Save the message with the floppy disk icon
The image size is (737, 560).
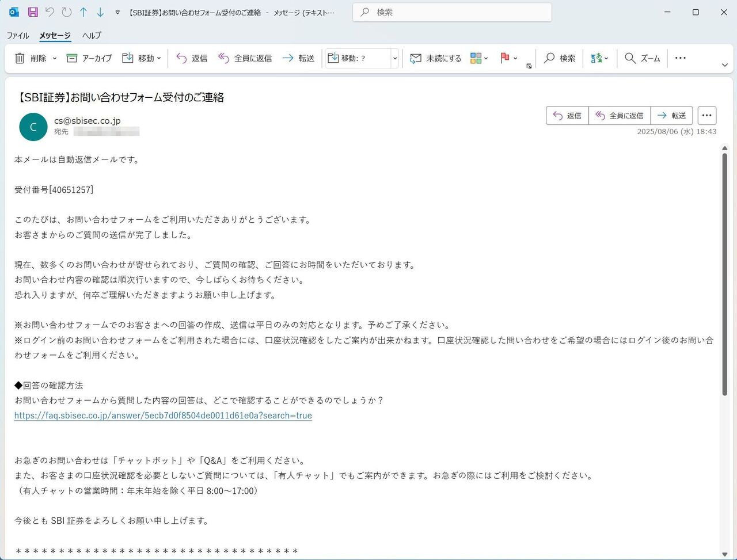pyautogui.click(x=33, y=12)
